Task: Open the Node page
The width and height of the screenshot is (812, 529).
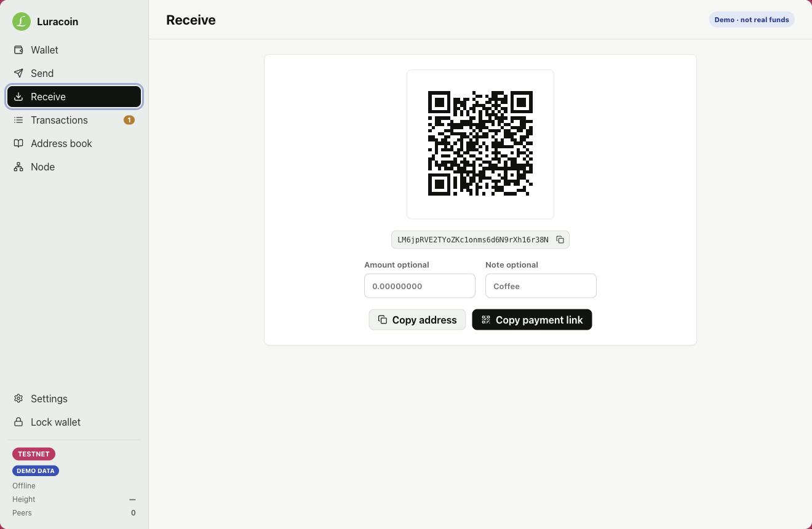Action: coord(74,167)
